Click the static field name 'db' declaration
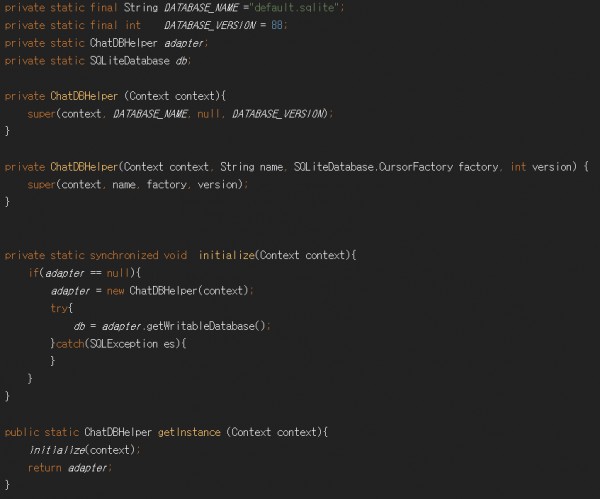 (181, 60)
